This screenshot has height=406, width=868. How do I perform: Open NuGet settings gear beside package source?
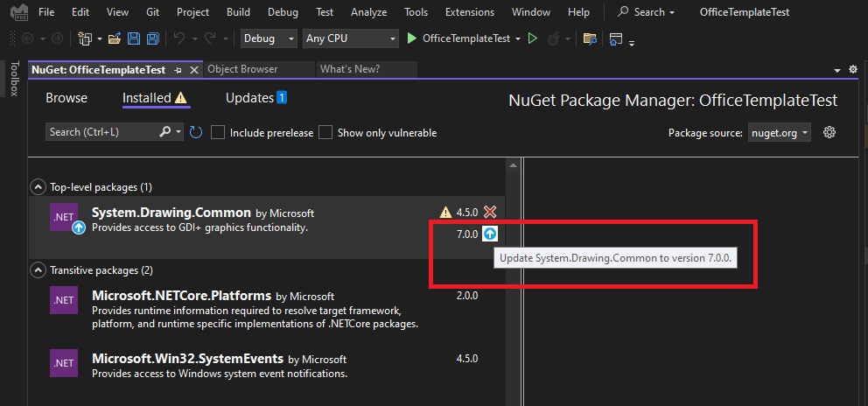[x=829, y=132]
